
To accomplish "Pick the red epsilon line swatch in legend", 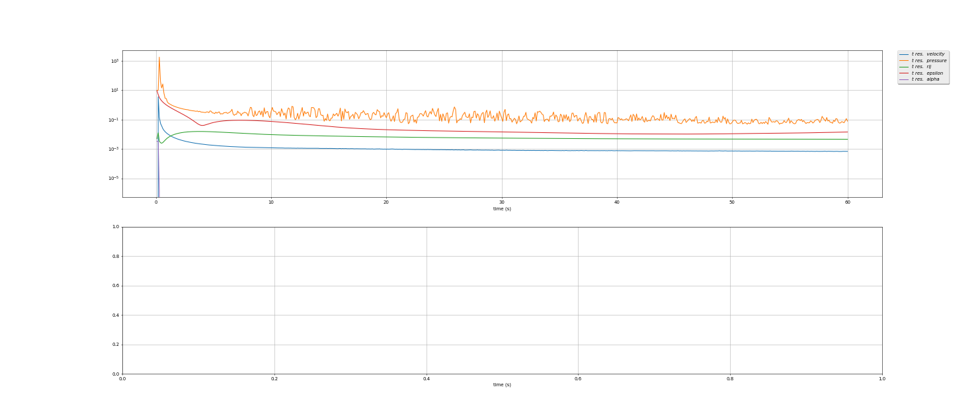I will (904, 73).
